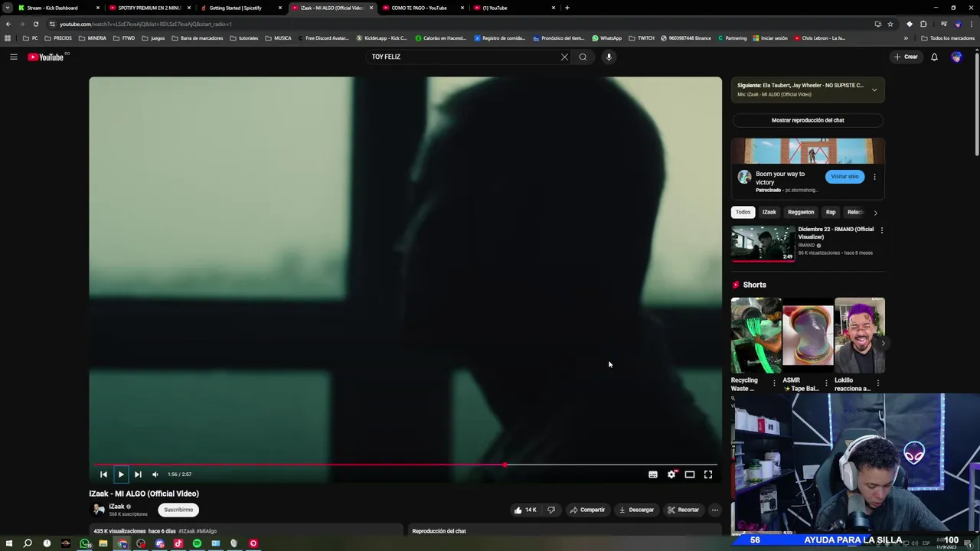
Task: Toggle subtitles in the player
Action: 653,474
